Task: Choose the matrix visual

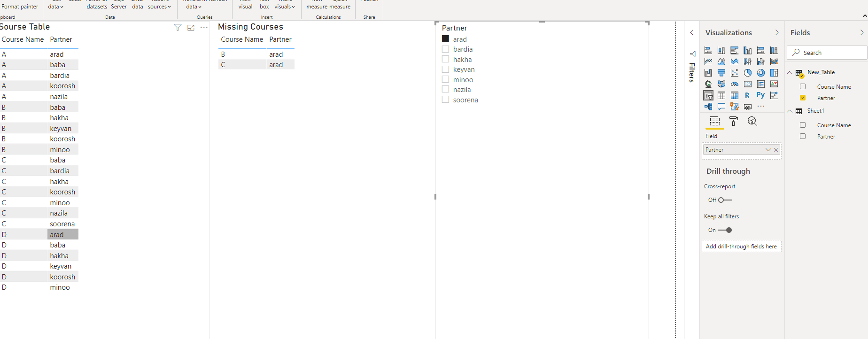Action: (735, 95)
